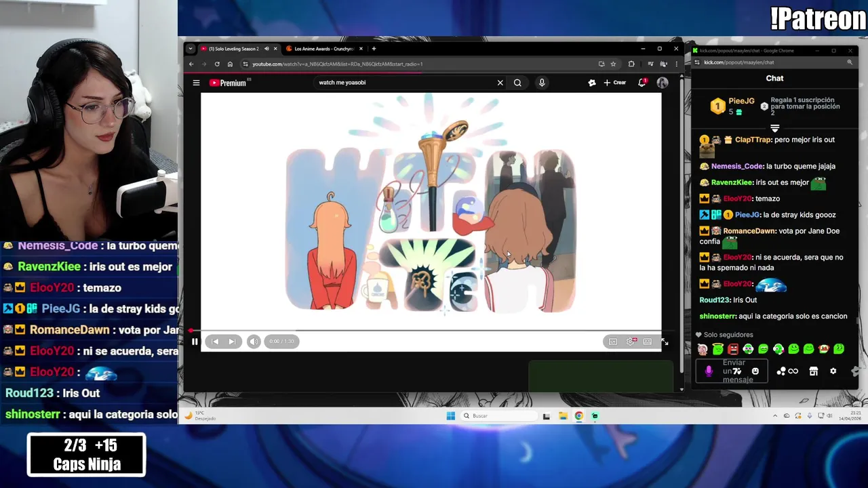Click the Kick chat message input
The image size is (868, 488).
(732, 371)
